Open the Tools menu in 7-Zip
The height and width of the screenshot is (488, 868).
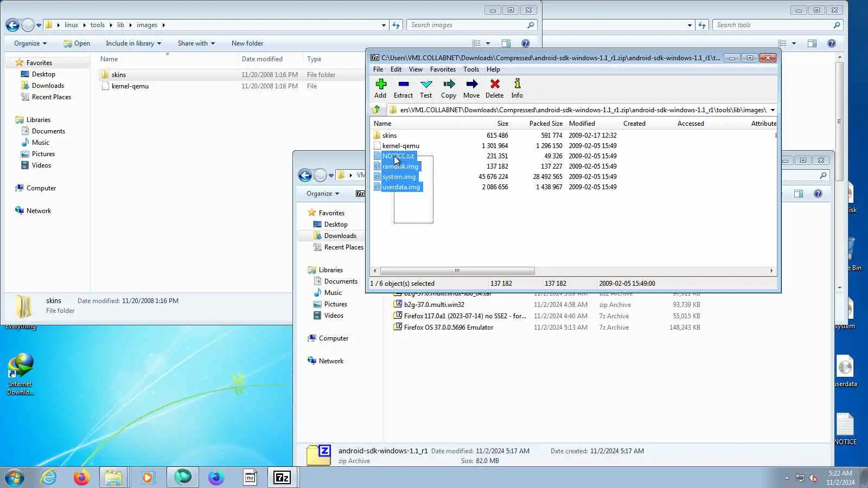[471, 69]
